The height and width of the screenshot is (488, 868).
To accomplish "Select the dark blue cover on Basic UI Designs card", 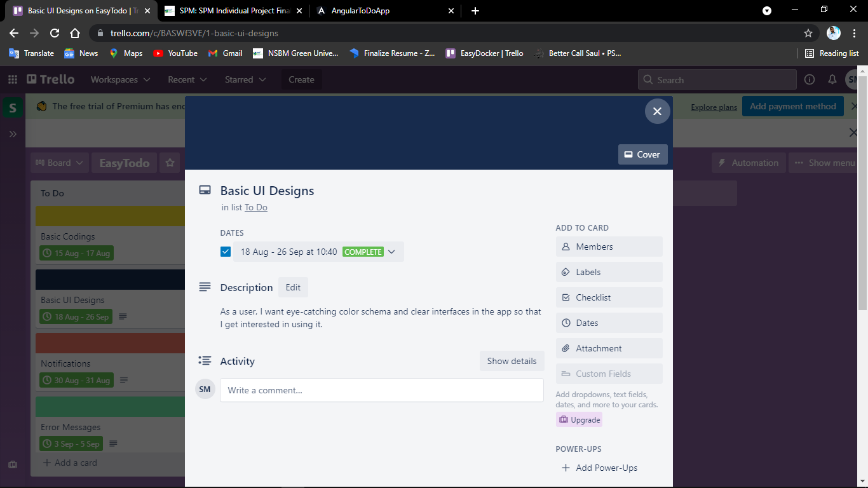I will (110, 280).
